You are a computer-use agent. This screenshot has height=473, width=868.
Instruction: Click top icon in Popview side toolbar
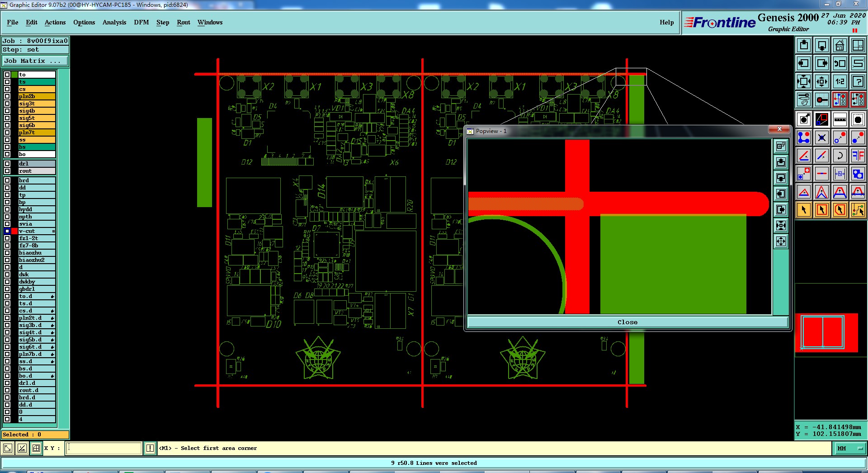click(781, 147)
